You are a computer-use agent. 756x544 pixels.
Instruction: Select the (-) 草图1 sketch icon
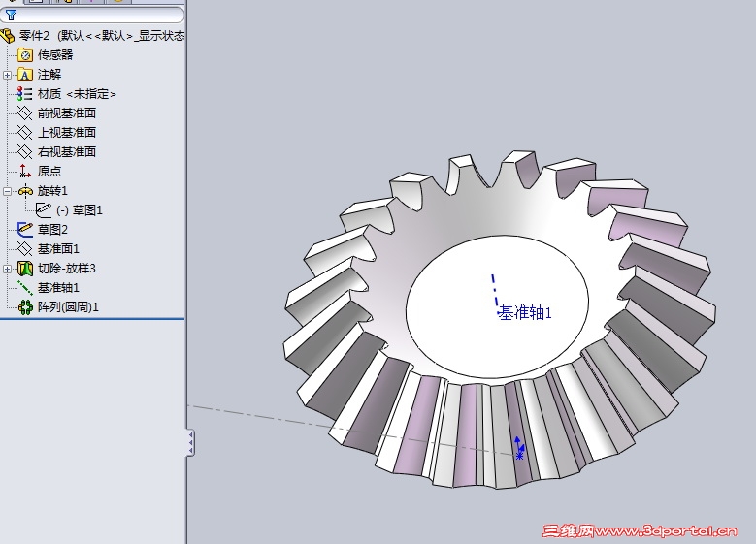point(44,210)
